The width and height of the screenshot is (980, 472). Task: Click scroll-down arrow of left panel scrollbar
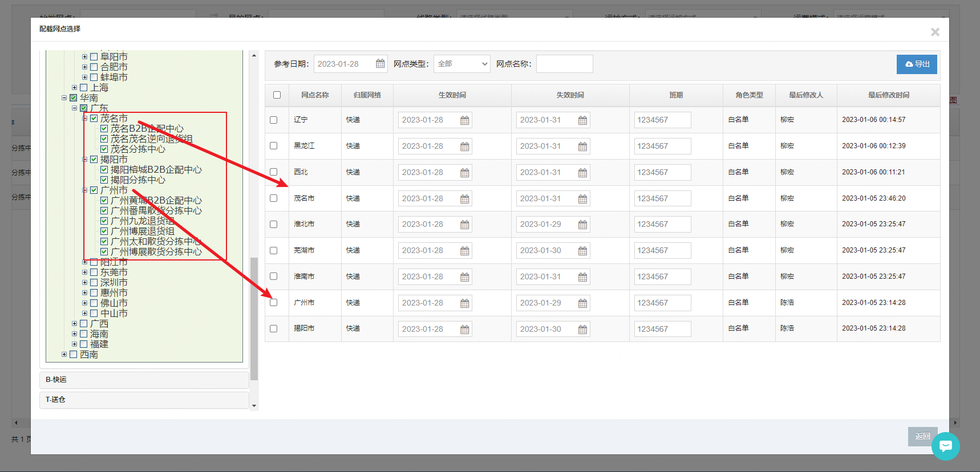(x=254, y=406)
